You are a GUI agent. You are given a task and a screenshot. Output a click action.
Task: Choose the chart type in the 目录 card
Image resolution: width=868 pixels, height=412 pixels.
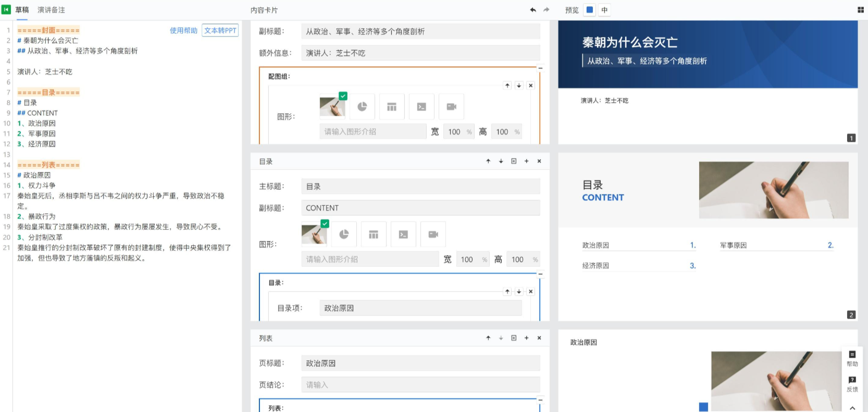tap(344, 234)
